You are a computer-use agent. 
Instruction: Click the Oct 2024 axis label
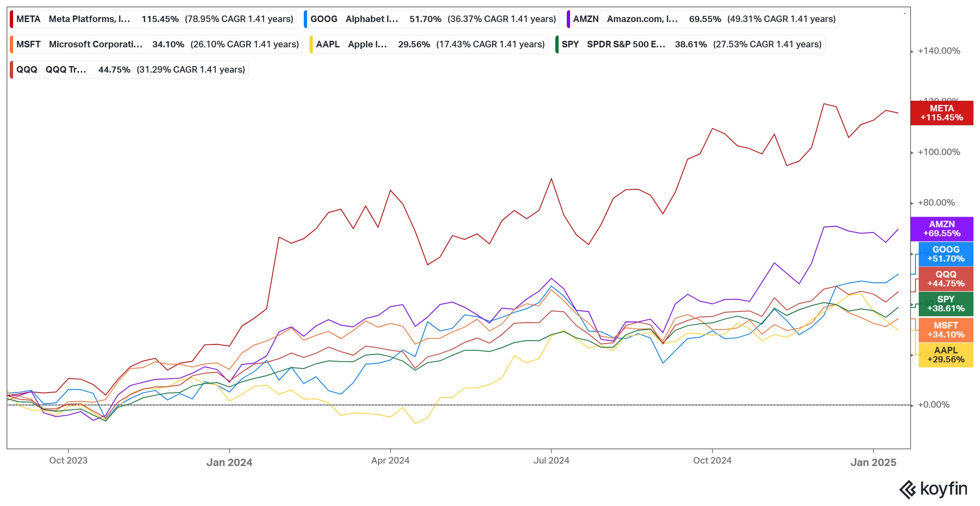[x=712, y=460]
